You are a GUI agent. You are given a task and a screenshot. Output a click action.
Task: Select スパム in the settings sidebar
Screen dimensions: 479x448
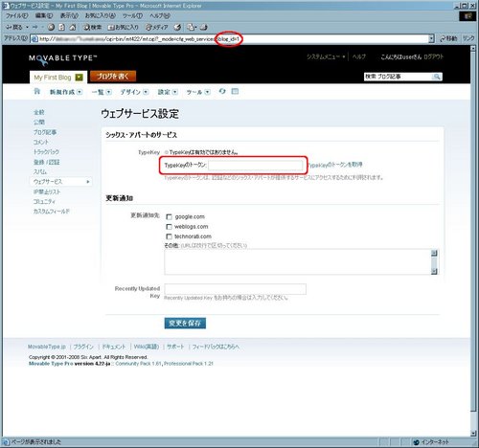point(40,171)
